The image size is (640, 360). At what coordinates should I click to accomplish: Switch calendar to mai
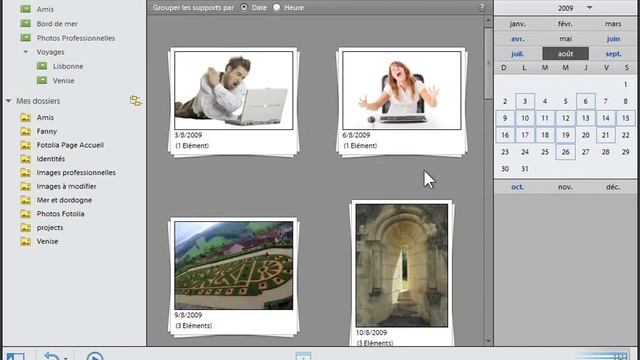pos(565,39)
